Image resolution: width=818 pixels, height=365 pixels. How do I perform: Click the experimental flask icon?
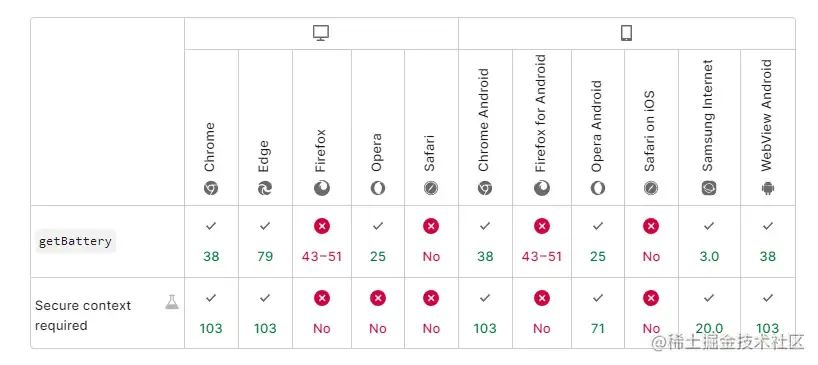pos(172,302)
